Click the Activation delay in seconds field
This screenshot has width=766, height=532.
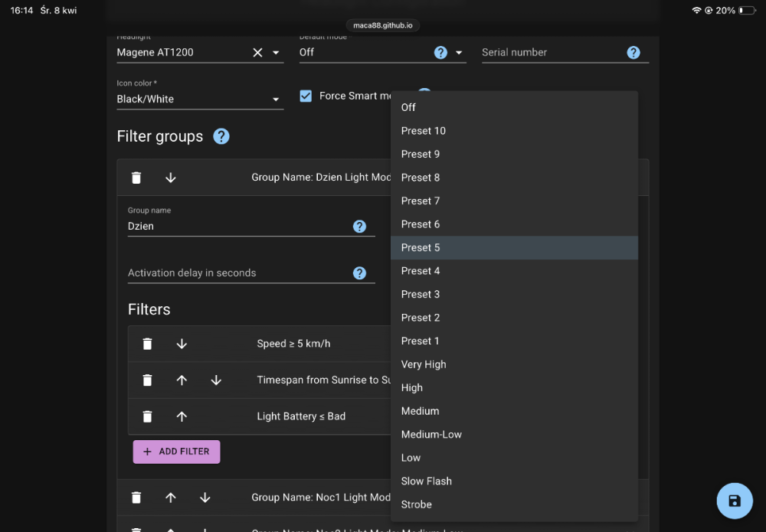point(237,273)
